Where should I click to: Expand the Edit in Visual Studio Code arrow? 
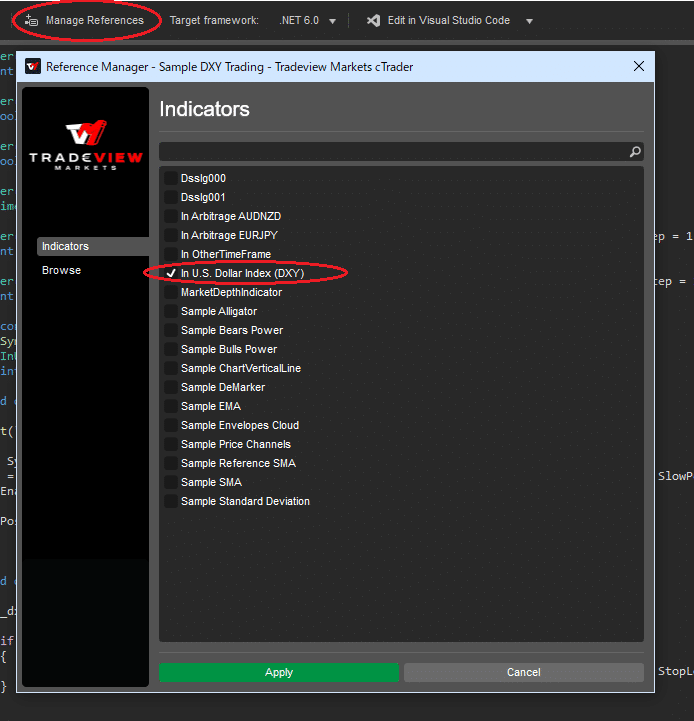coord(529,21)
